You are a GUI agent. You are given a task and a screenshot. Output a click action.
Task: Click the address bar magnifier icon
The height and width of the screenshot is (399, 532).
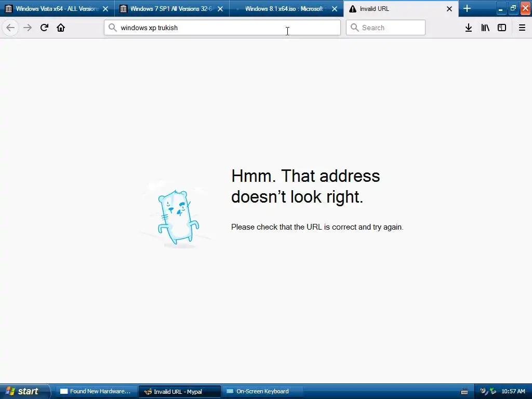pos(113,28)
